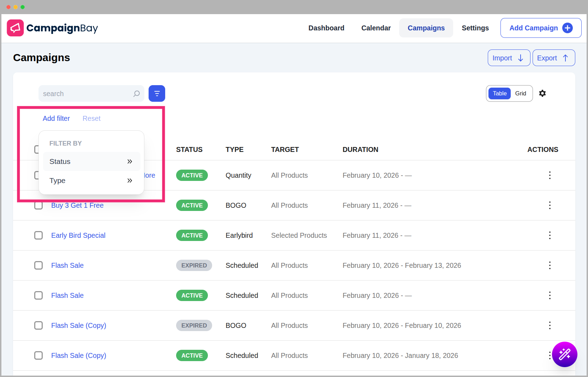
Task: Open the Import dropdown
Action: (509, 58)
